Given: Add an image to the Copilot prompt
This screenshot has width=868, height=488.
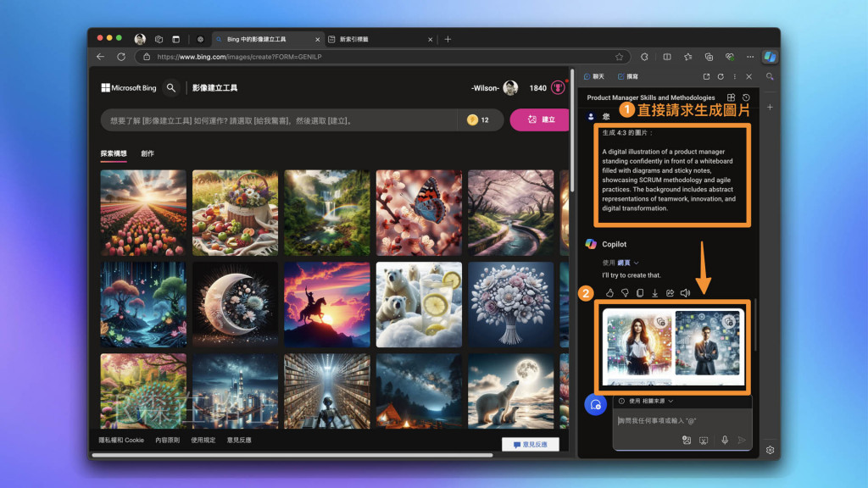Looking at the screenshot, I should (x=687, y=441).
